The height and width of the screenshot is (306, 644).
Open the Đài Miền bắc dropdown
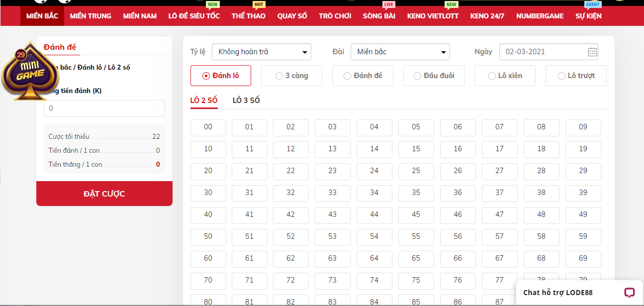pyautogui.click(x=400, y=52)
